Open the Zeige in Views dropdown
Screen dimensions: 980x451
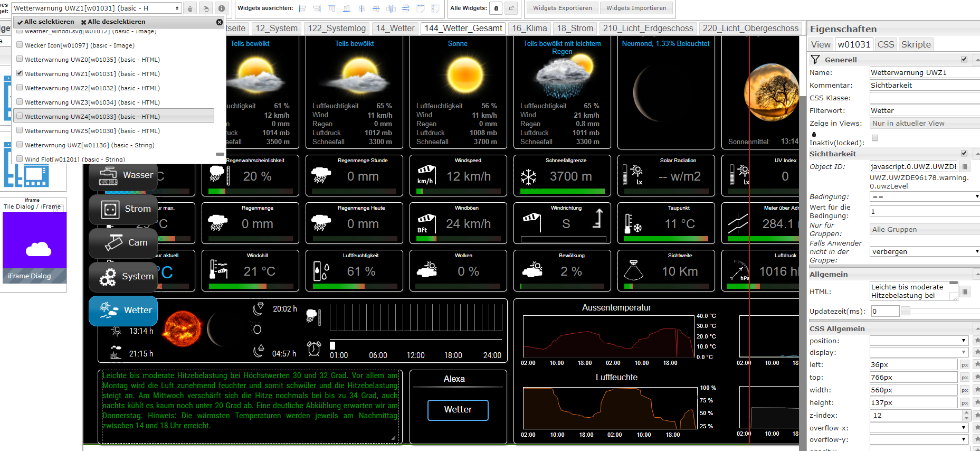coord(925,124)
